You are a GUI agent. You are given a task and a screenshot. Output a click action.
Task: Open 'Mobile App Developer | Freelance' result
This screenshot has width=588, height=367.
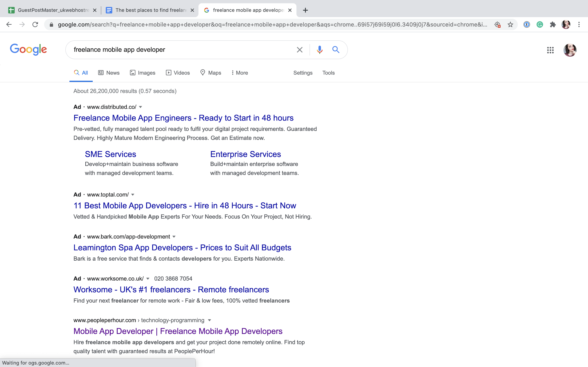point(178,331)
